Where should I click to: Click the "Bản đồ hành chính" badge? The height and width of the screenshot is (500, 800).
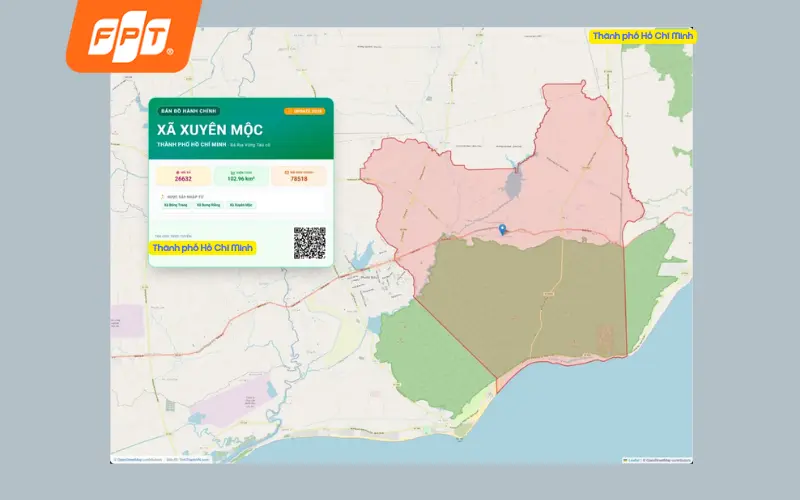[x=189, y=111]
